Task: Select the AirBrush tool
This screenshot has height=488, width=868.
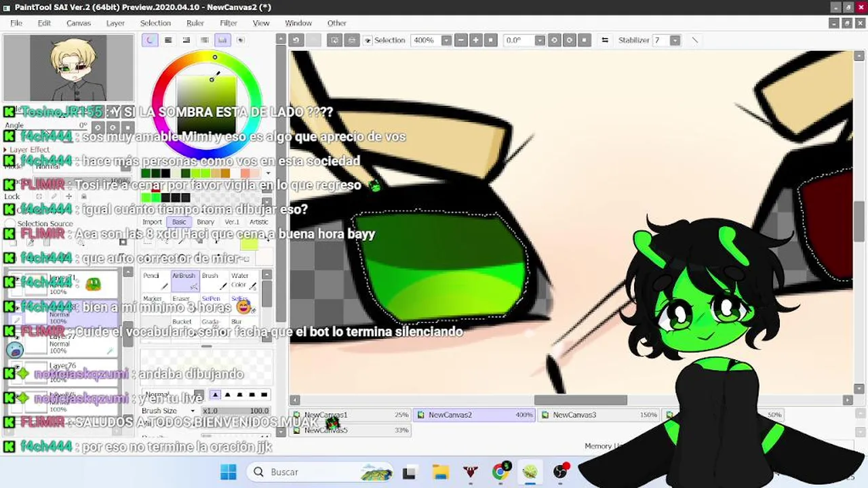Action: point(184,280)
